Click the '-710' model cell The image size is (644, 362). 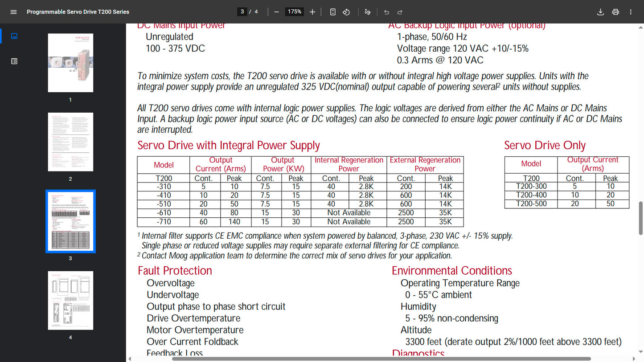point(164,222)
